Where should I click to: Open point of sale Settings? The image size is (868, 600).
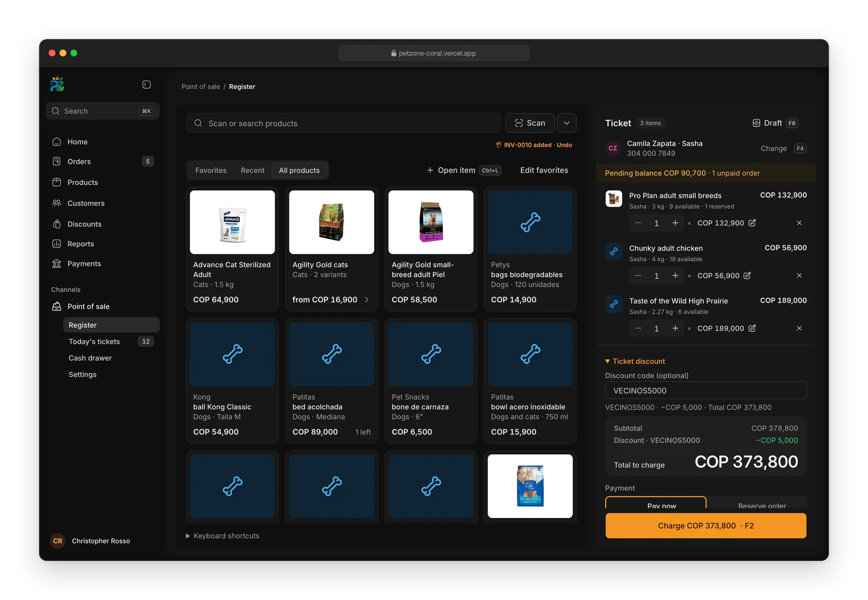111,375
